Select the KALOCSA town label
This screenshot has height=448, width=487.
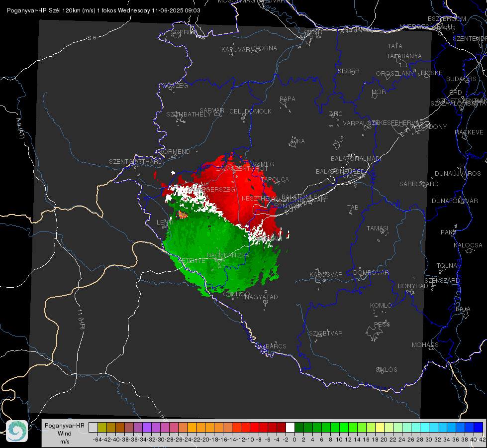(468, 245)
